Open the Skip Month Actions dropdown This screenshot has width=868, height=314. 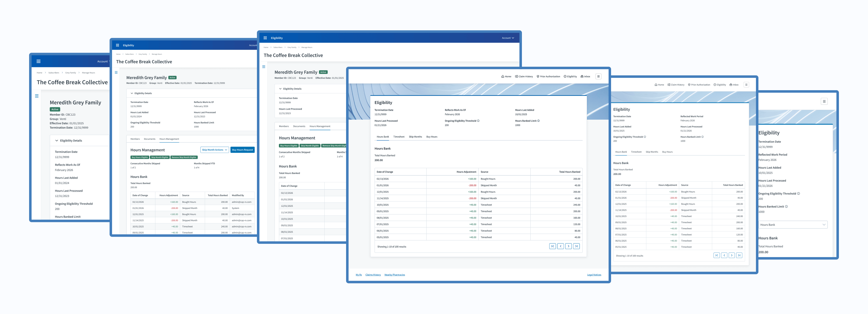[x=214, y=150]
